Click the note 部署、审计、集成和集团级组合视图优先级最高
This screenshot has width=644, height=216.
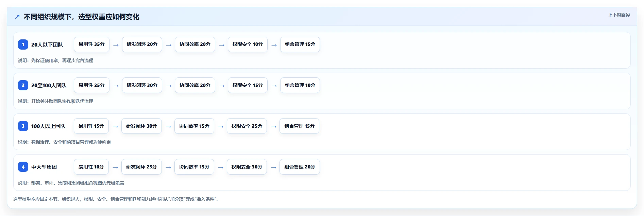point(78,183)
